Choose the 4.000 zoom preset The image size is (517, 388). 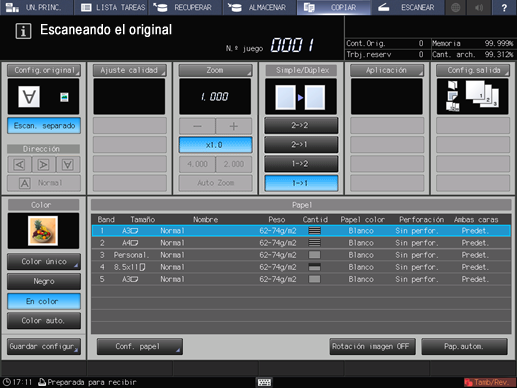[x=197, y=164]
